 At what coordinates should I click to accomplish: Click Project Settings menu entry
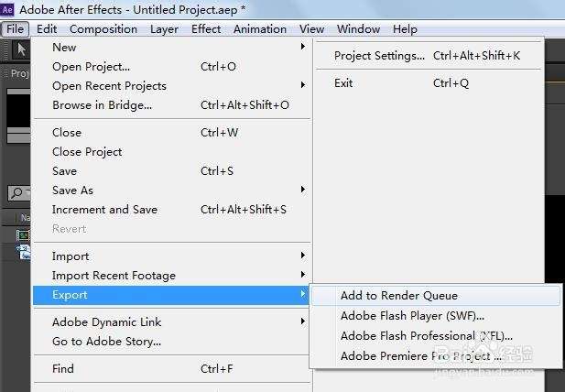coord(379,55)
